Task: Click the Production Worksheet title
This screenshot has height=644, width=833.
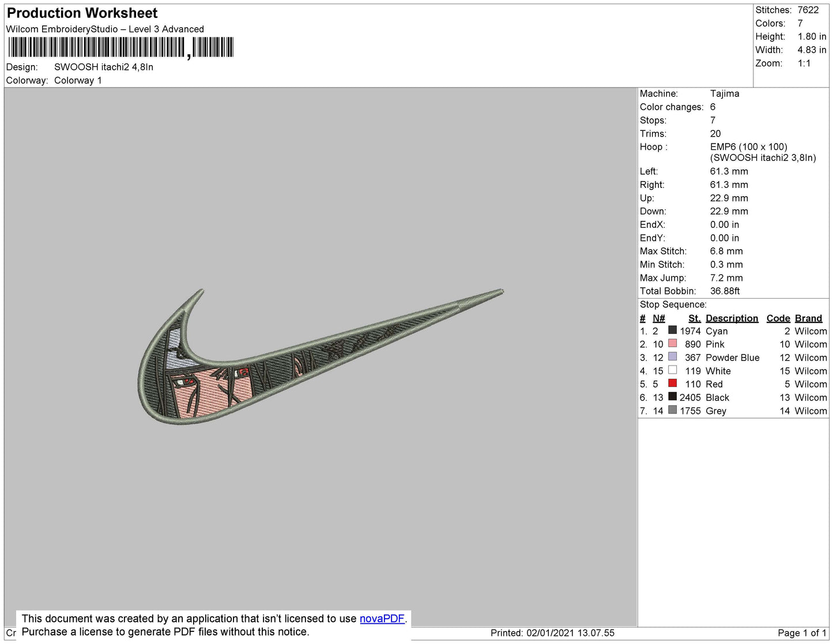Action: pyautogui.click(x=82, y=13)
